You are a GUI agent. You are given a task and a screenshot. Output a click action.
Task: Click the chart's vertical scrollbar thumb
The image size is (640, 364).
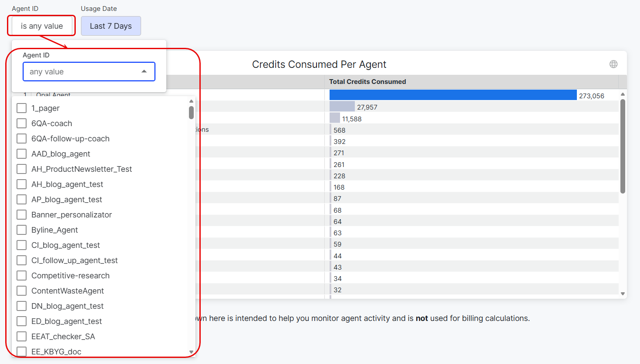623,146
